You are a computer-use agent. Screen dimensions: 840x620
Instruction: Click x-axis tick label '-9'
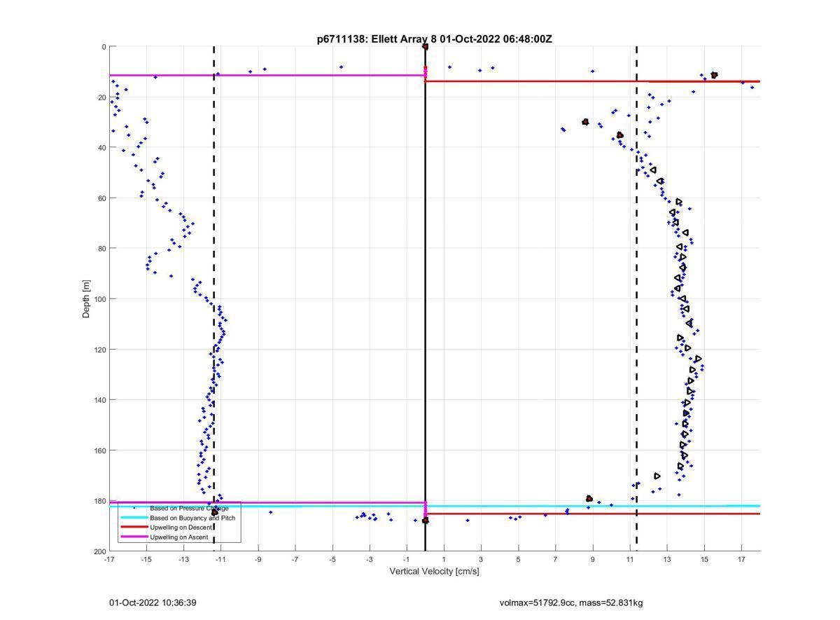coord(258,559)
